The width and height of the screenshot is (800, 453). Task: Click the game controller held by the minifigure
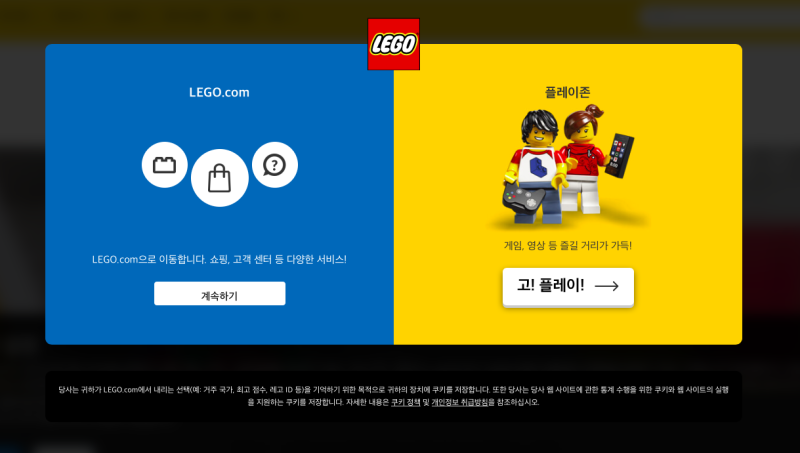[x=523, y=198]
